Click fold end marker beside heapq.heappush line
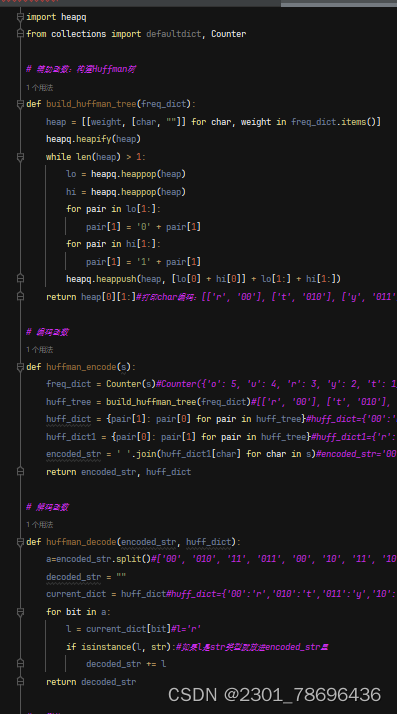 tap(20, 279)
